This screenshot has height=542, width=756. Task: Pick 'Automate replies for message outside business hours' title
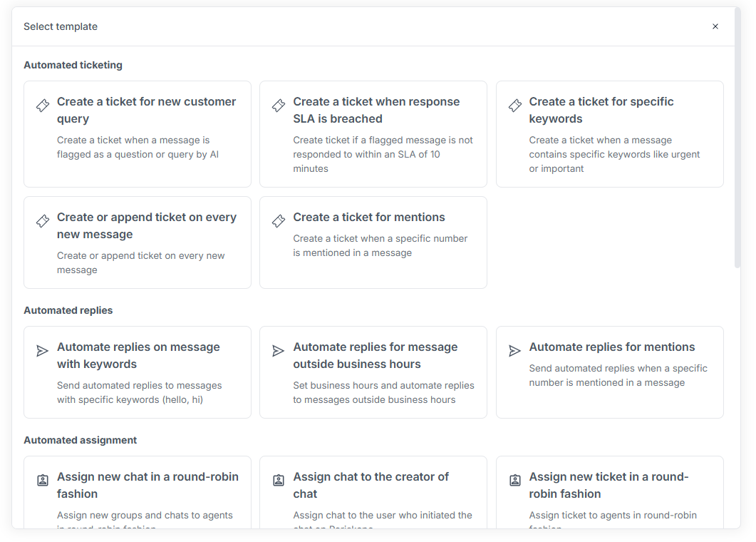(375, 355)
